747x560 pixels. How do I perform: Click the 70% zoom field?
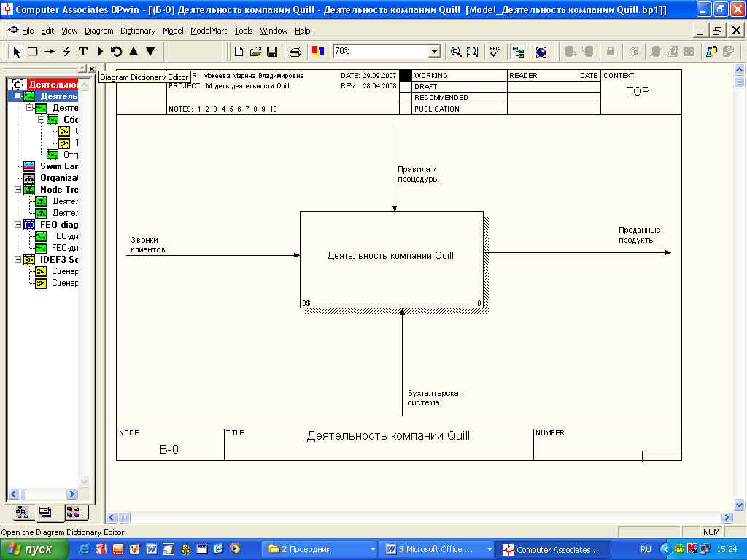click(381, 52)
